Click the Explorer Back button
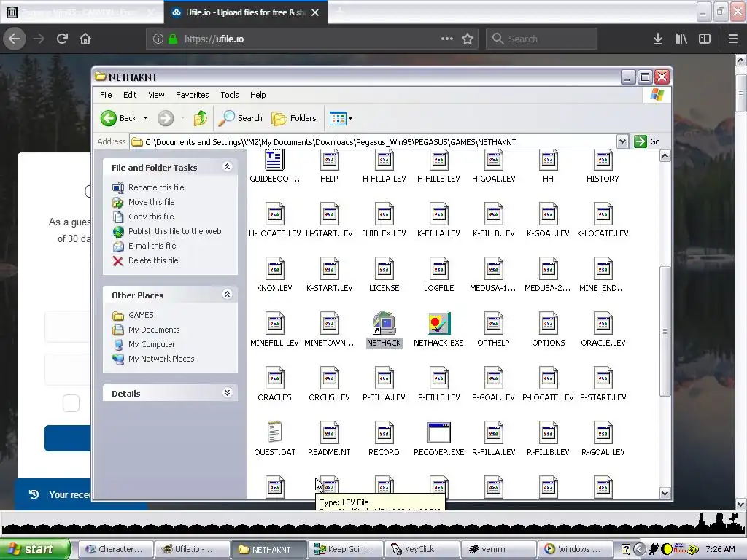747x560 pixels. coord(119,118)
